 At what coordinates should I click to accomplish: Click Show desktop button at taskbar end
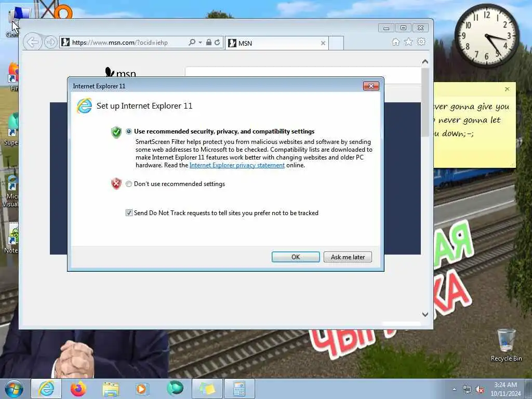[528, 389]
